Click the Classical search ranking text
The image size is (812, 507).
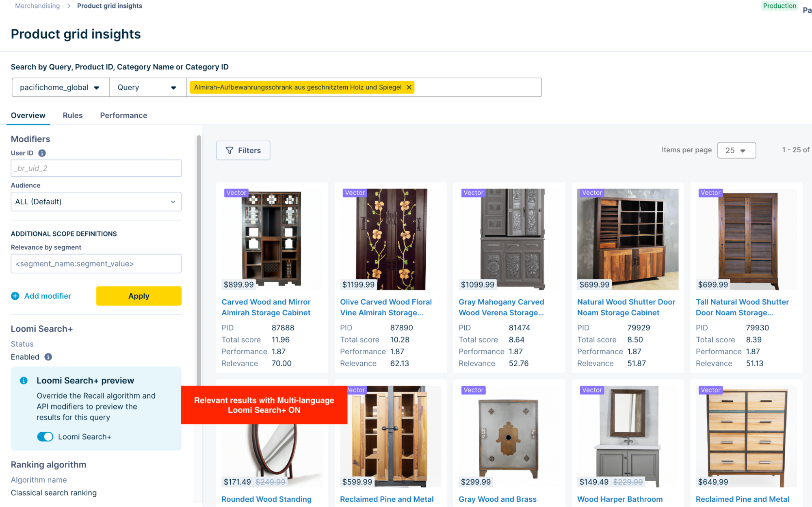pyautogui.click(x=54, y=493)
